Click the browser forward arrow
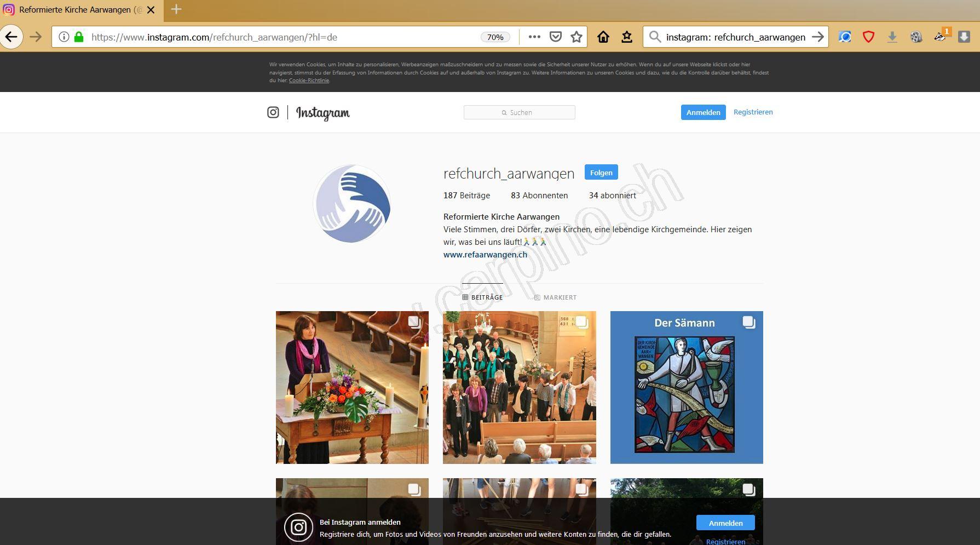The width and height of the screenshot is (980, 545). tap(36, 37)
